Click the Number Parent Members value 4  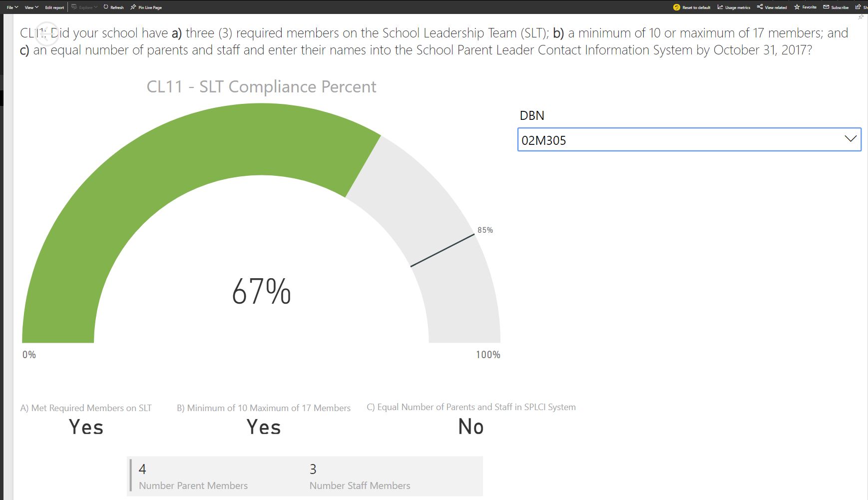142,469
